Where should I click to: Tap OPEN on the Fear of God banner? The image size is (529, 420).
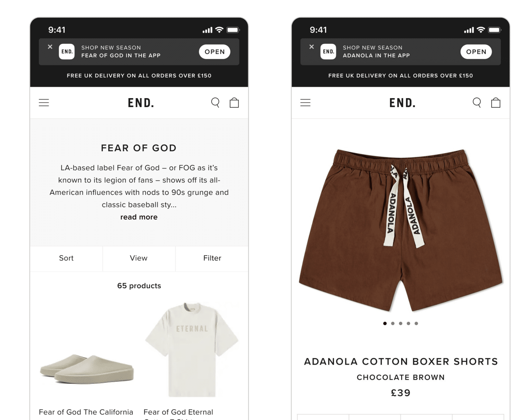[x=215, y=52]
